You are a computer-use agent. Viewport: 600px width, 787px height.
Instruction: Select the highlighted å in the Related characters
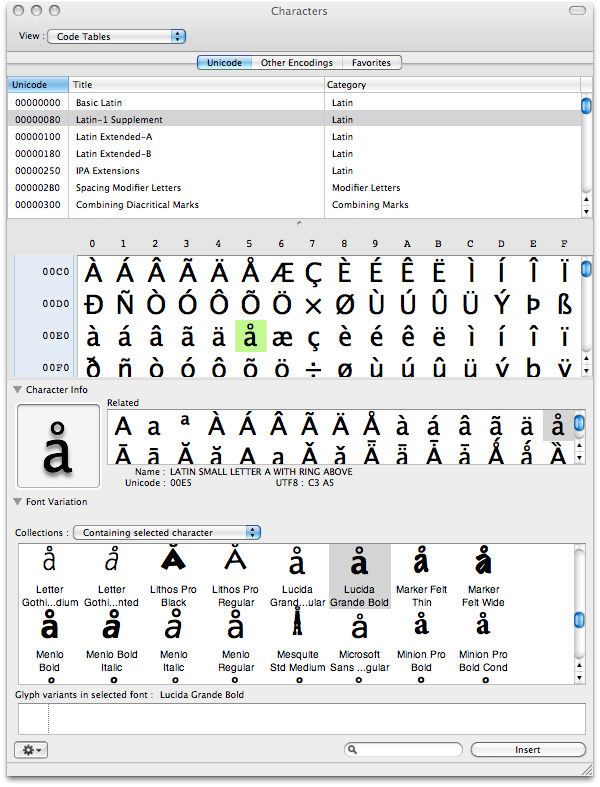[558, 426]
